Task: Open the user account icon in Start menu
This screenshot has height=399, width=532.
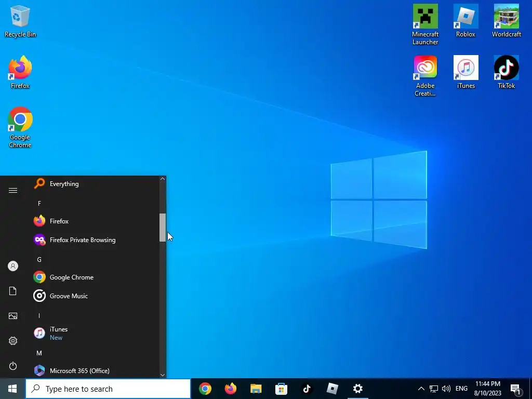Action: point(13,266)
